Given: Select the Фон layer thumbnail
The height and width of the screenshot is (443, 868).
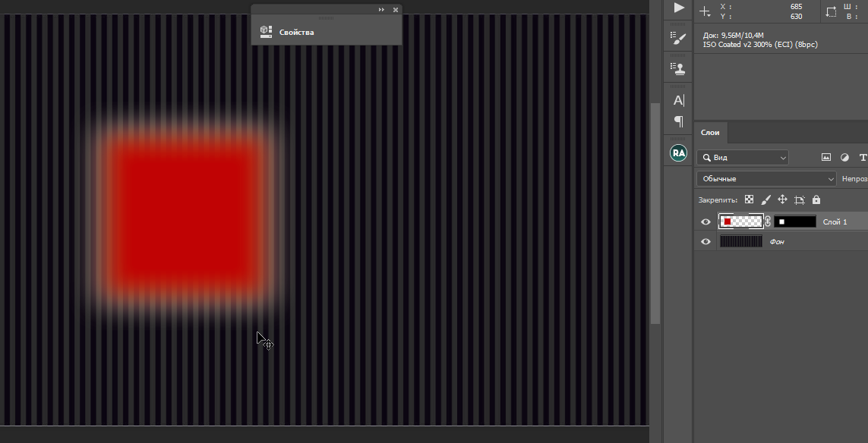Looking at the screenshot, I should (740, 241).
